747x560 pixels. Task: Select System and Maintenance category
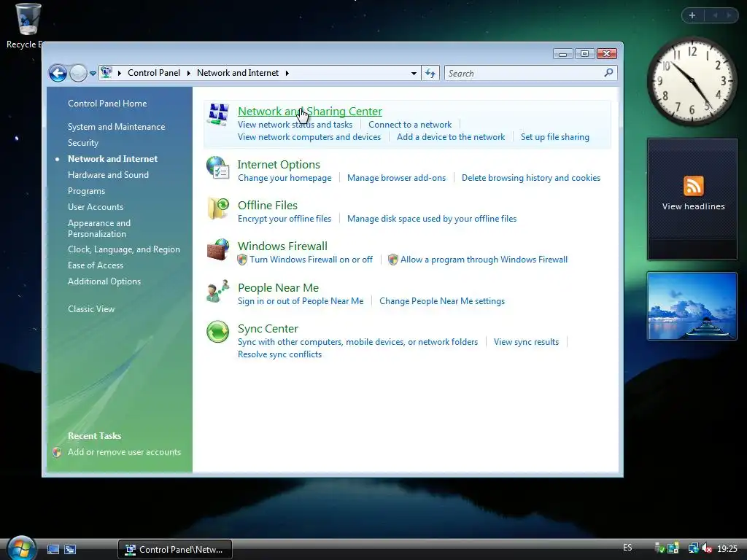point(116,127)
